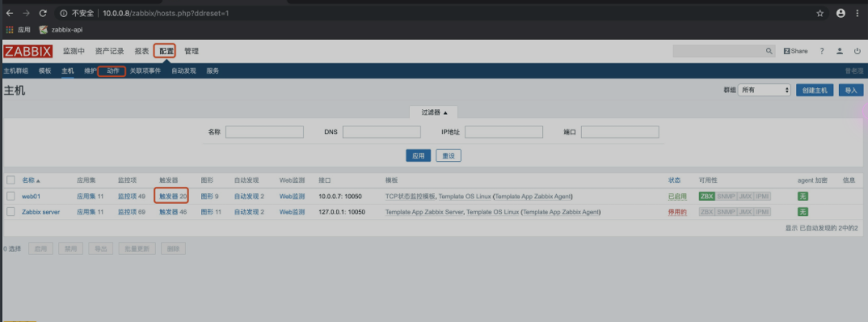
Task: Switch to 维护 submenu
Action: [91, 71]
